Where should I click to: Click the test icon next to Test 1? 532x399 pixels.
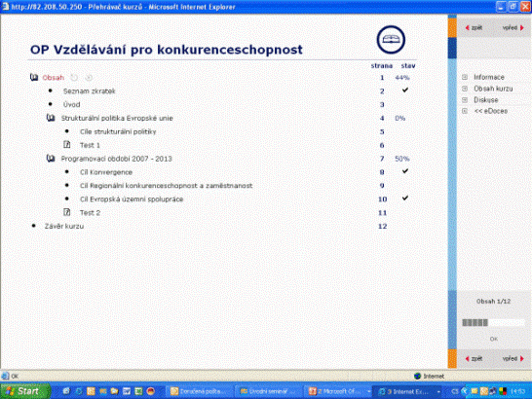[67, 145]
